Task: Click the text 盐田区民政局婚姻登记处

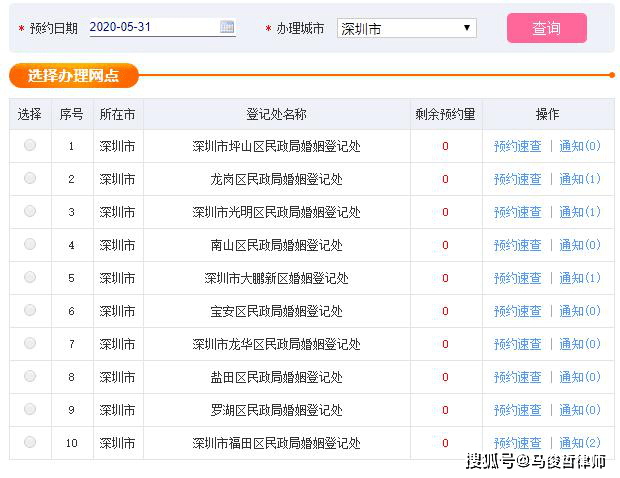Action: coord(276,377)
